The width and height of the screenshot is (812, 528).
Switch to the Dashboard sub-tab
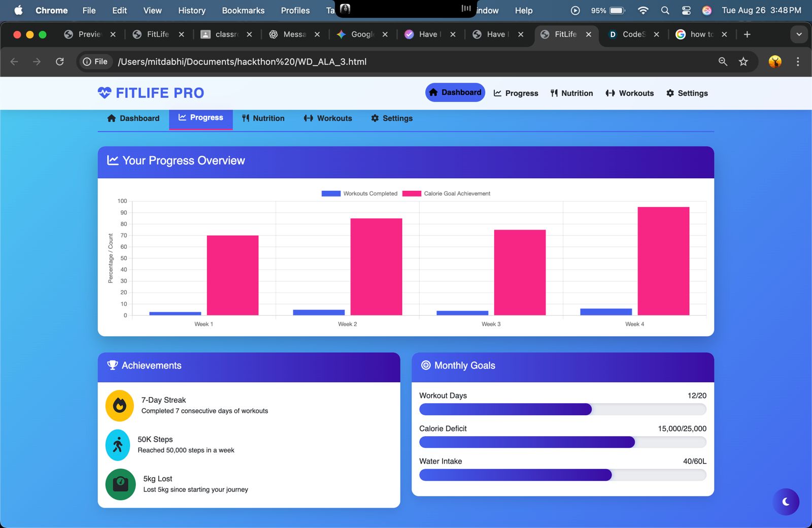coord(133,118)
